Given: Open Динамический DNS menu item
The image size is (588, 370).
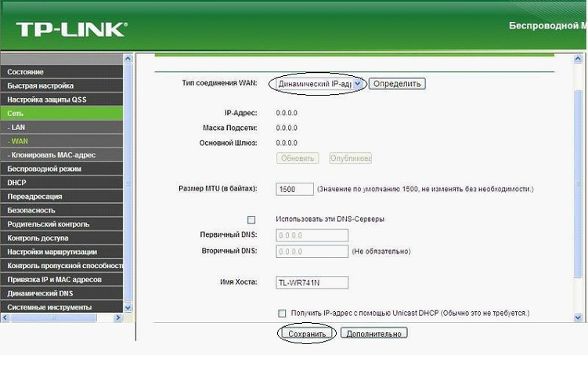Looking at the screenshot, I should [62, 293].
